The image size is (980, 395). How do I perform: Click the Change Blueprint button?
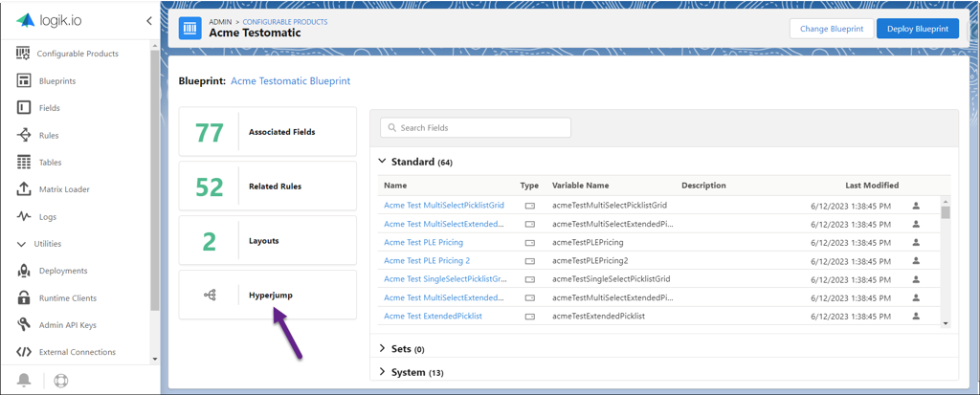(x=832, y=28)
